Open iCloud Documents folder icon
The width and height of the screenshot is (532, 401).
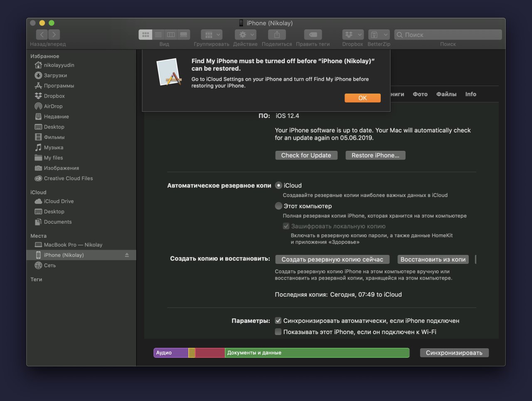click(x=38, y=222)
